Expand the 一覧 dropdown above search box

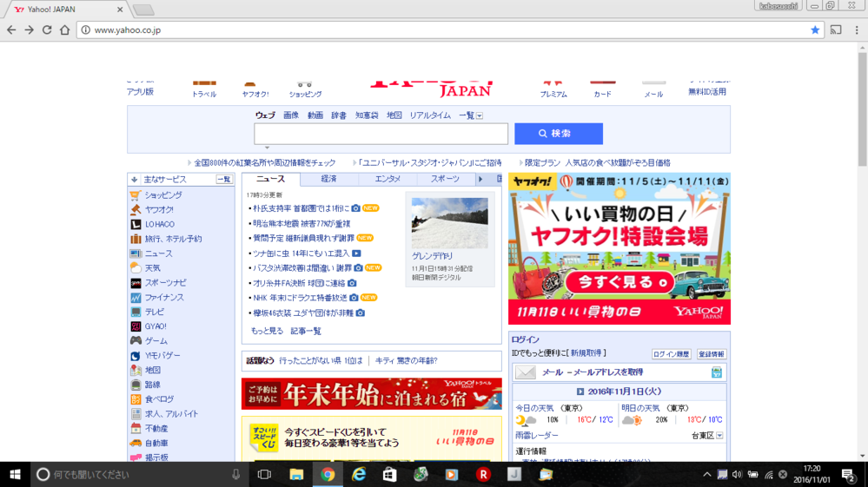pos(471,115)
